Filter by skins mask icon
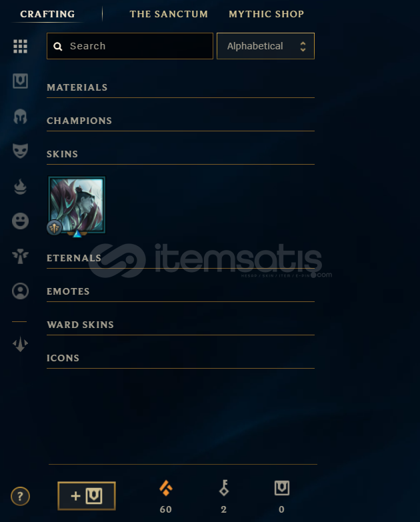 [x=20, y=151]
